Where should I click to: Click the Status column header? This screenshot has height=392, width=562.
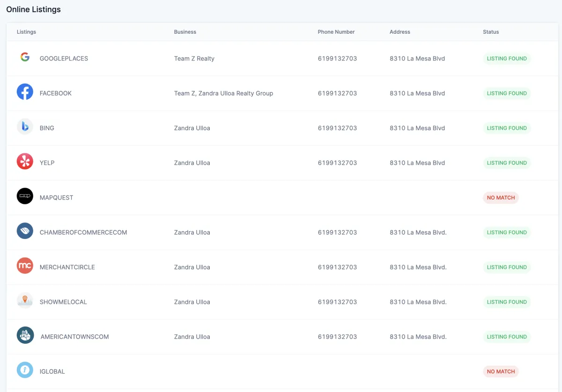(491, 32)
